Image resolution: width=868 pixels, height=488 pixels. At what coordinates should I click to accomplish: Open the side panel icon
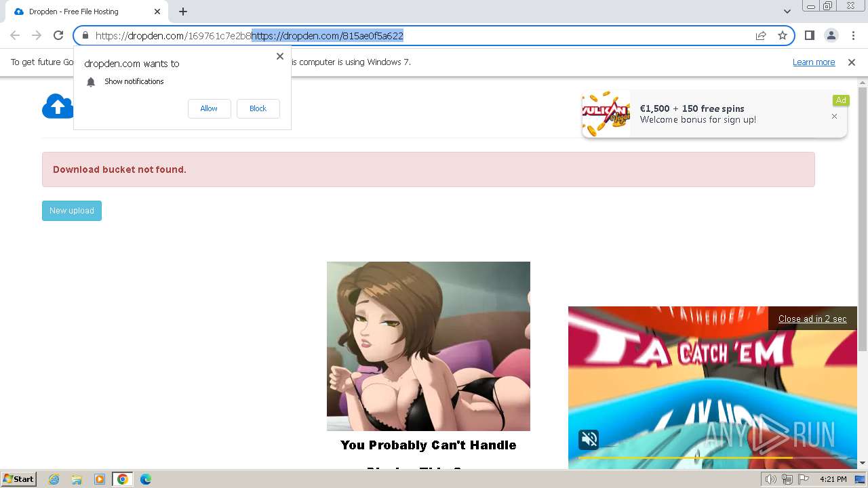(x=809, y=35)
